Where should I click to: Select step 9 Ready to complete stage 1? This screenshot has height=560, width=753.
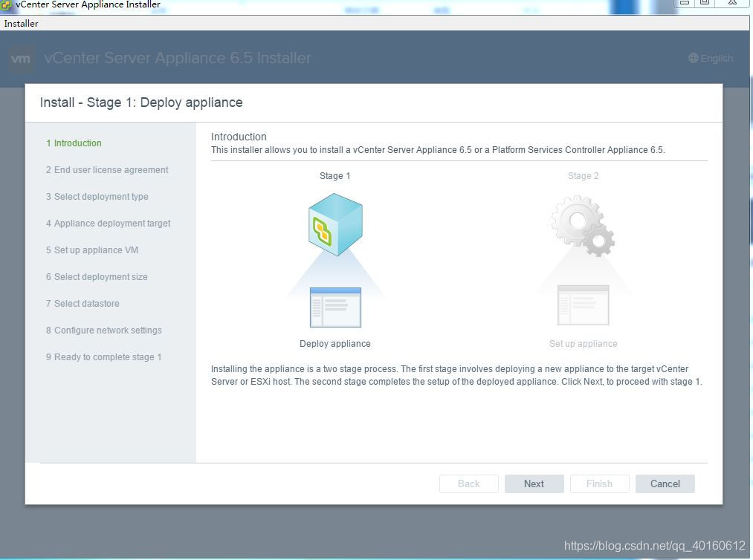click(104, 357)
